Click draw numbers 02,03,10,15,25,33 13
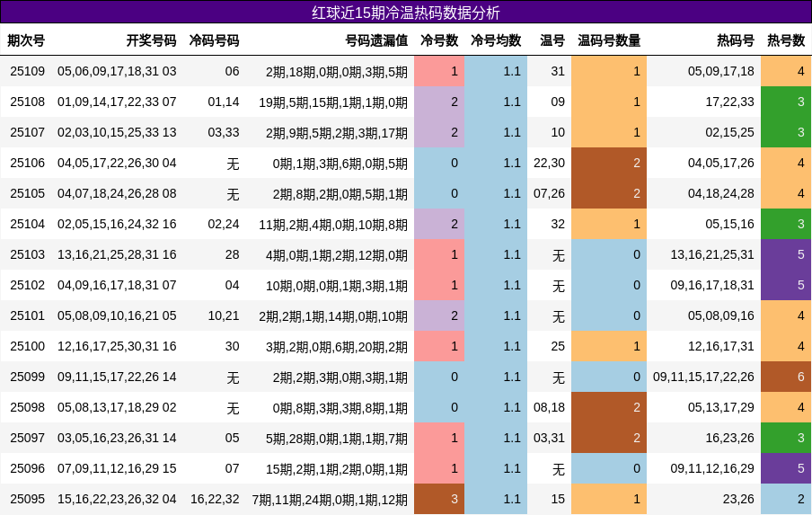 click(117, 132)
